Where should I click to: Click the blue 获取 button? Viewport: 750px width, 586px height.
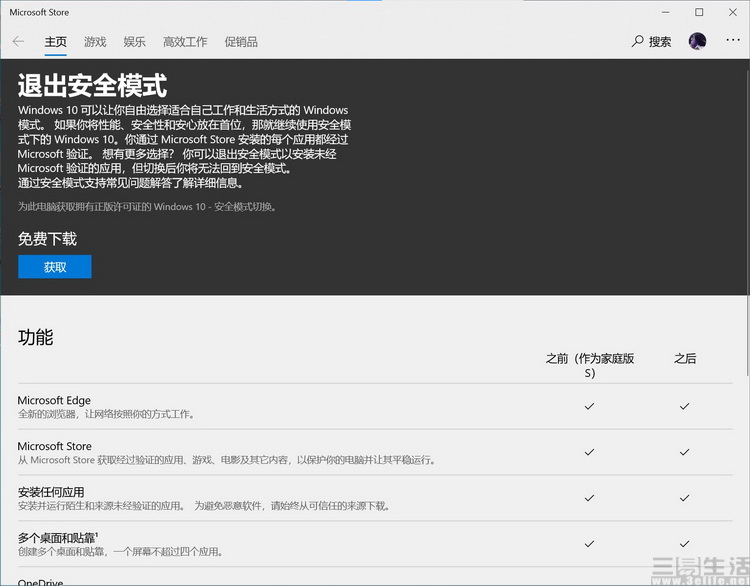tap(55, 266)
